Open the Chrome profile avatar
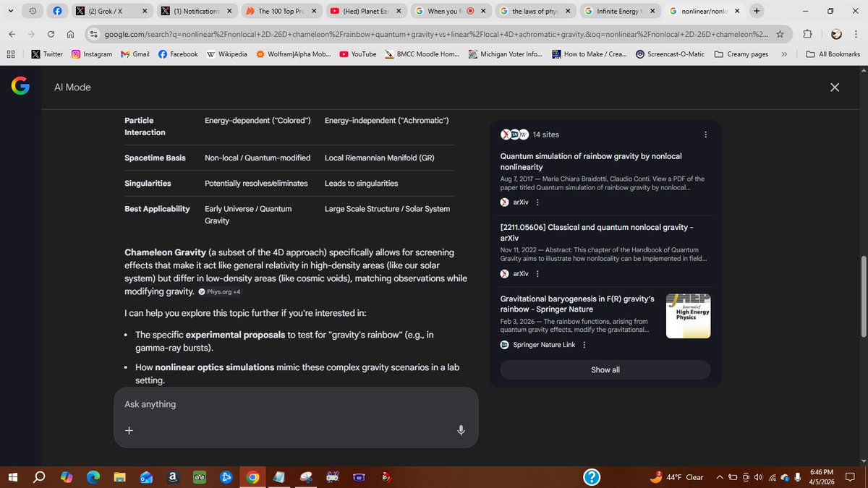Image resolution: width=868 pixels, height=488 pixels. (835, 34)
